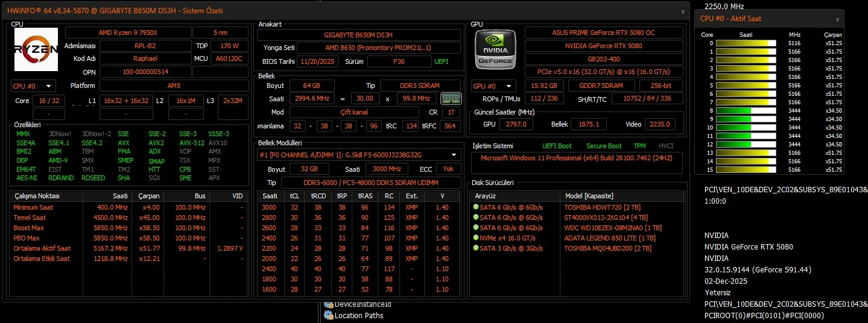
Task: Click the RDSEED feature flag
Action: [93, 178]
